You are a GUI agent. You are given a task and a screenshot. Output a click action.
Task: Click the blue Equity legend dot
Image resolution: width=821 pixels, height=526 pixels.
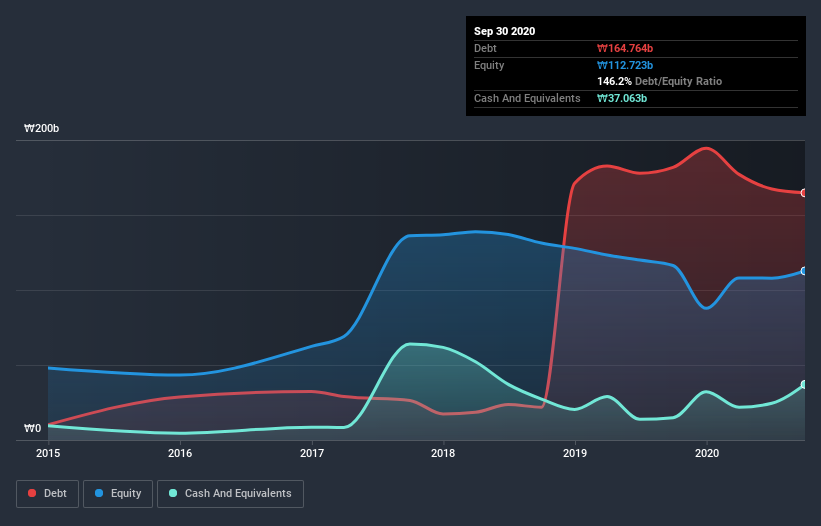[x=99, y=493]
